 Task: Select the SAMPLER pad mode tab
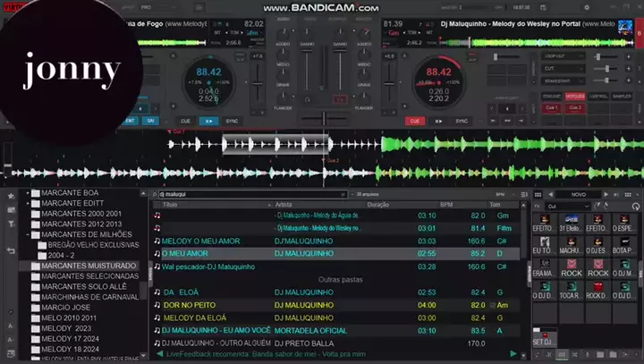click(x=622, y=96)
